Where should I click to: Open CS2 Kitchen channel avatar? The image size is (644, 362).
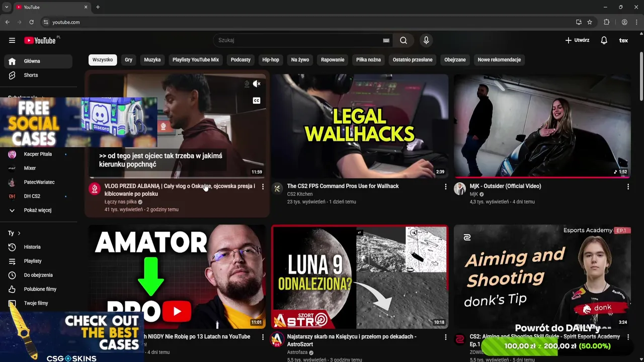277,189
